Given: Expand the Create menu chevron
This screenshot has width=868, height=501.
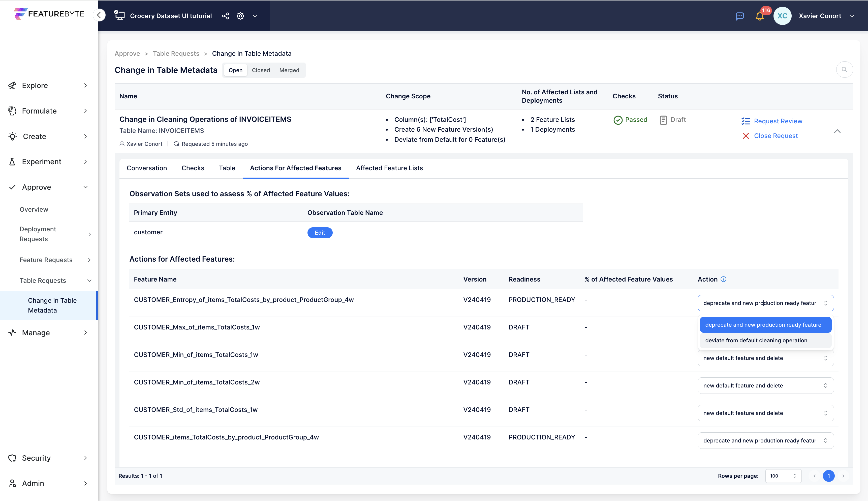Looking at the screenshot, I should (x=86, y=136).
